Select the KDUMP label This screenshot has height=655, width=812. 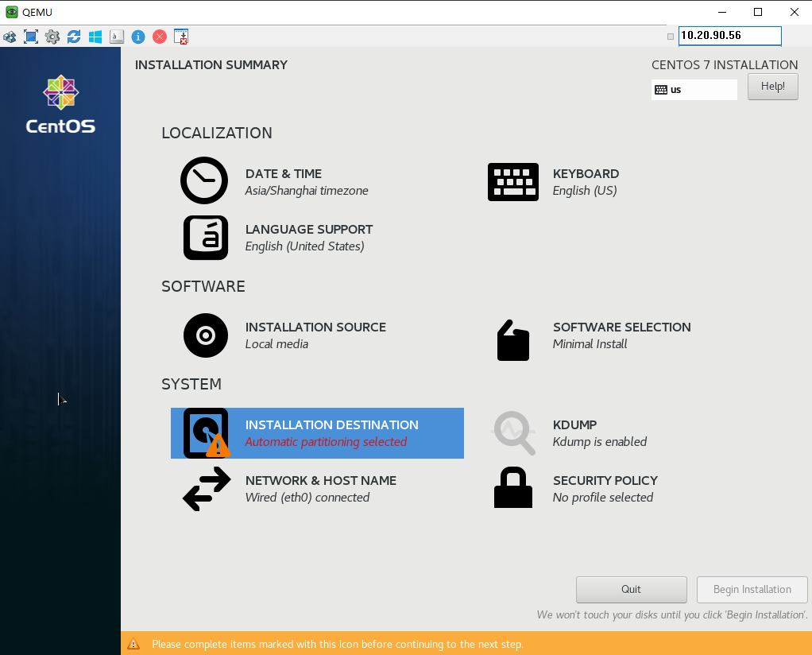574,425
